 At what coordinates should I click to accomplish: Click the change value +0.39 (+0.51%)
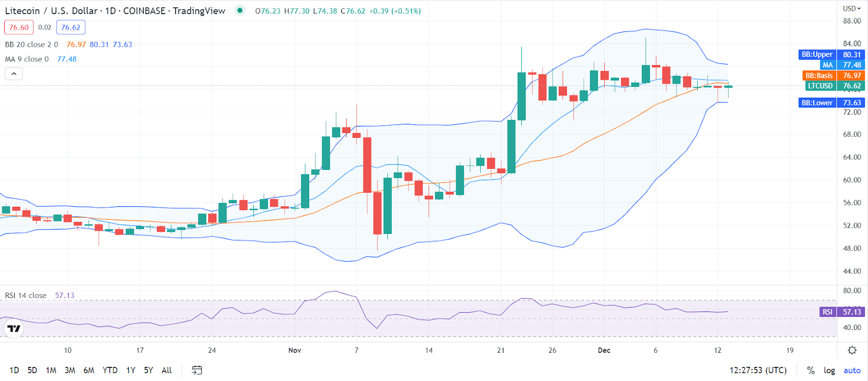pyautogui.click(x=395, y=11)
